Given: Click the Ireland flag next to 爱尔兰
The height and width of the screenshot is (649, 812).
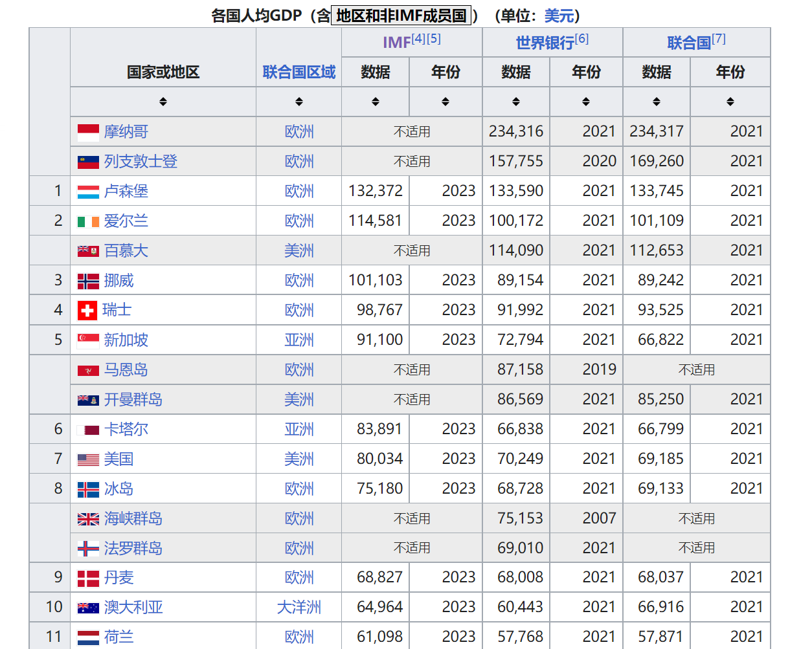Looking at the screenshot, I should tap(88, 221).
